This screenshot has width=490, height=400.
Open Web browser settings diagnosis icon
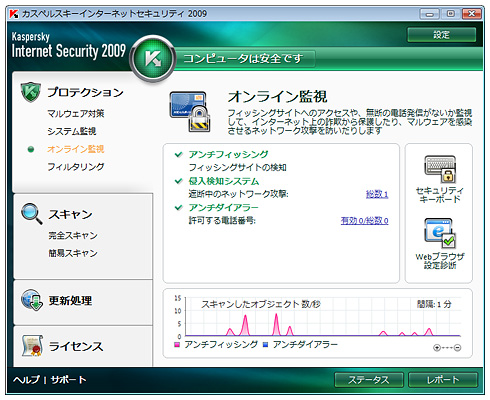[440, 233]
